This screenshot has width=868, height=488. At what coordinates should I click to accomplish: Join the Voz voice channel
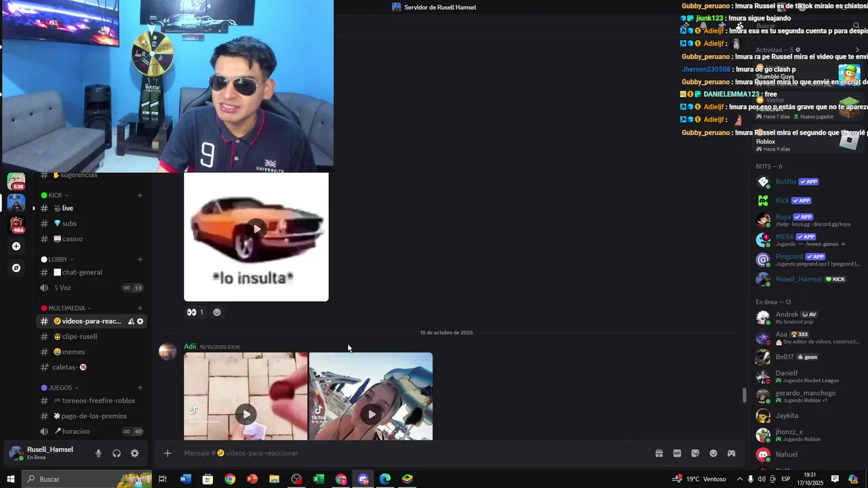pyautogui.click(x=92, y=288)
